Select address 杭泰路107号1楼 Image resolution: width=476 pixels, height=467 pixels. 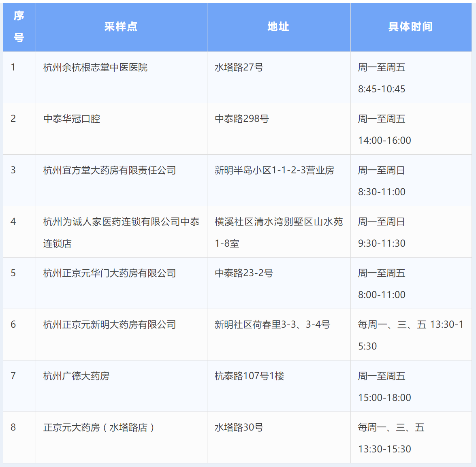point(249,376)
